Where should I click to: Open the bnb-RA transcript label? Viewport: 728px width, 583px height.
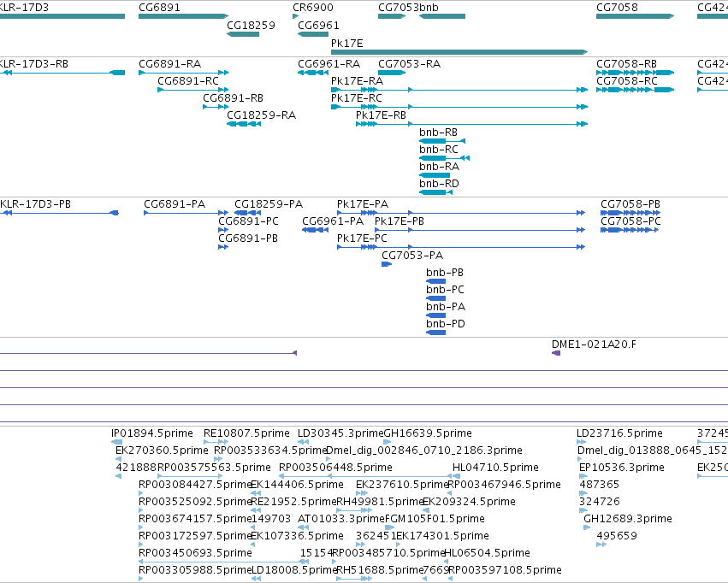point(439,166)
